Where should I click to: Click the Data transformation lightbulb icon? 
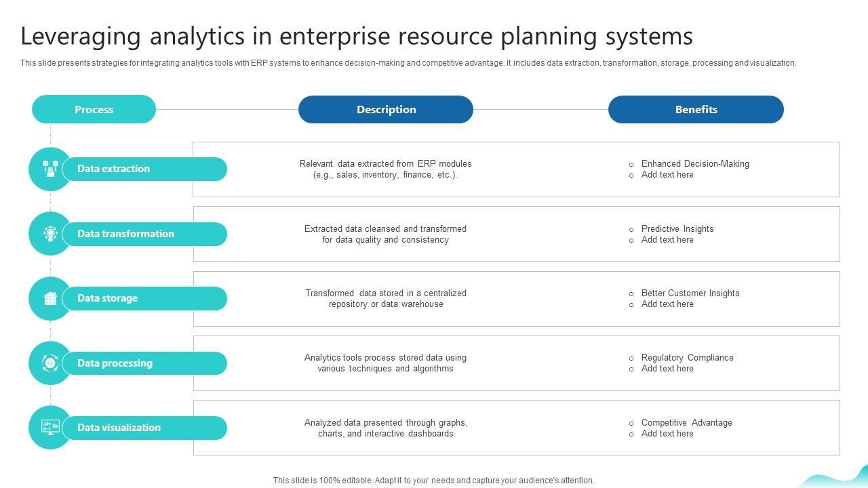pos(50,234)
